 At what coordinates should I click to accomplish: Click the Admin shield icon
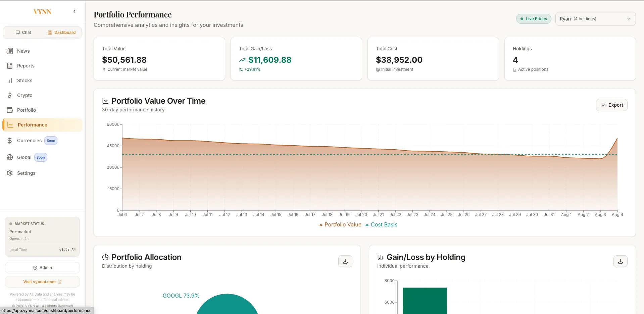35,268
